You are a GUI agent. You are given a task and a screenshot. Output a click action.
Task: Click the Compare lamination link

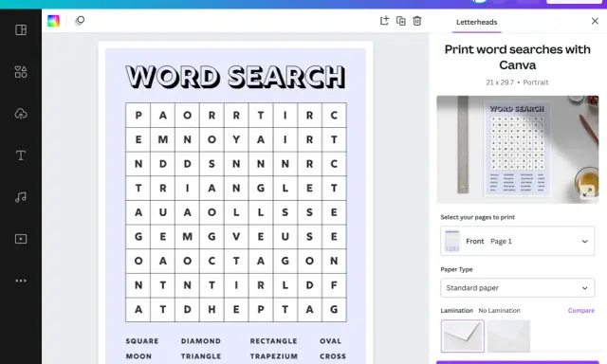pos(581,310)
